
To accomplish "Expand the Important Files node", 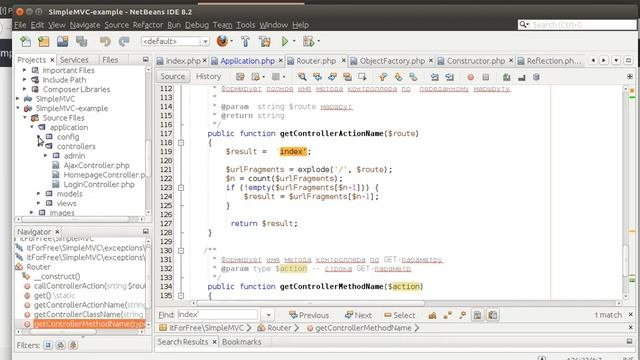I will [24, 70].
